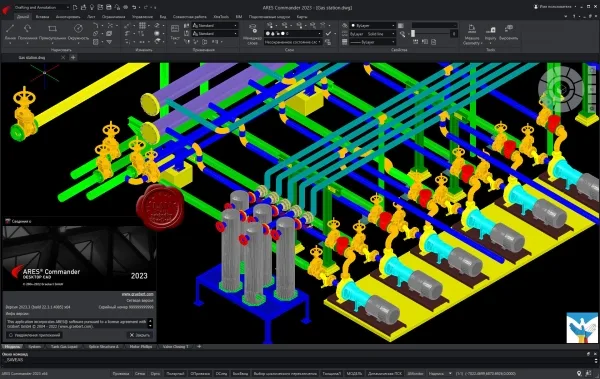Open the dimension style Standard dropdown
600x379 pixels.
(215, 34)
